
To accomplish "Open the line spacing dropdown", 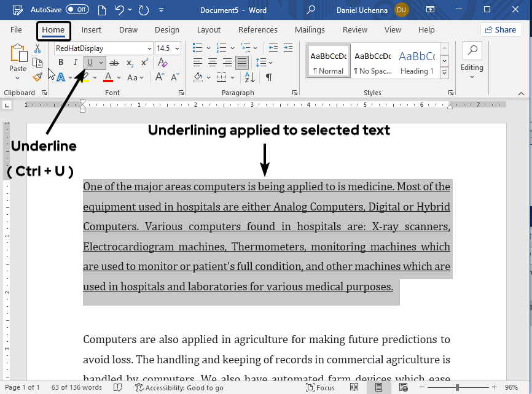I will (x=264, y=63).
